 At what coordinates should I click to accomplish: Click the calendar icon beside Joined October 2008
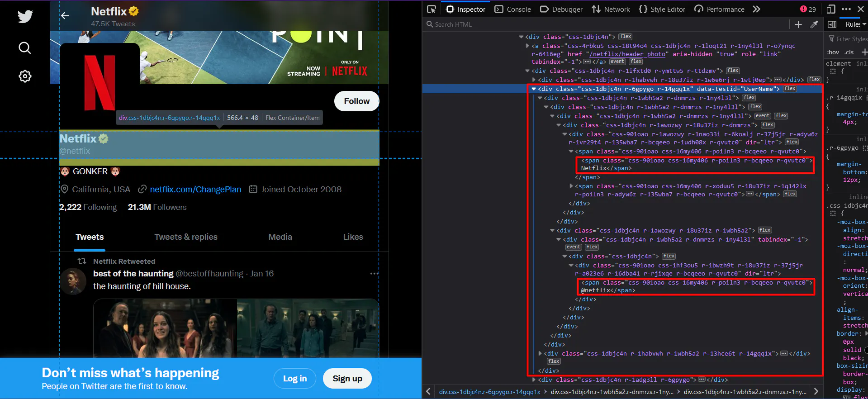[x=253, y=189]
